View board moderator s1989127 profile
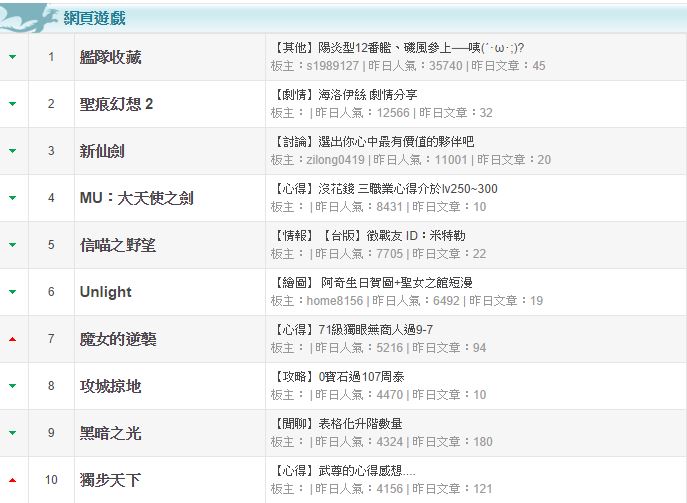 click(335, 66)
